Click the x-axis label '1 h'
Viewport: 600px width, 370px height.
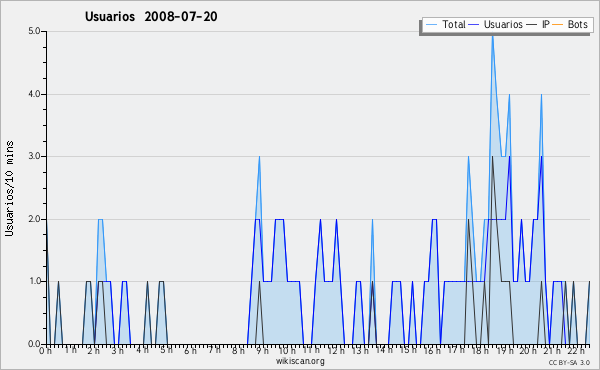click(70, 350)
